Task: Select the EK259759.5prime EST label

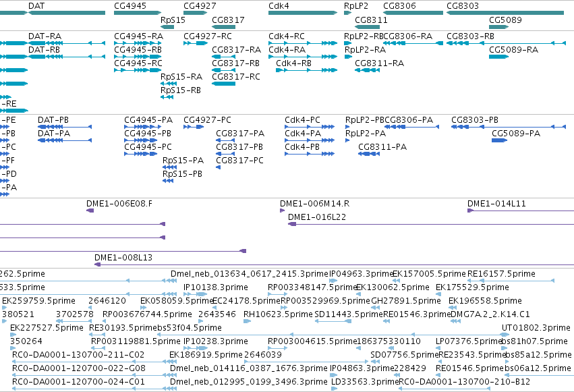Action: 39,301
